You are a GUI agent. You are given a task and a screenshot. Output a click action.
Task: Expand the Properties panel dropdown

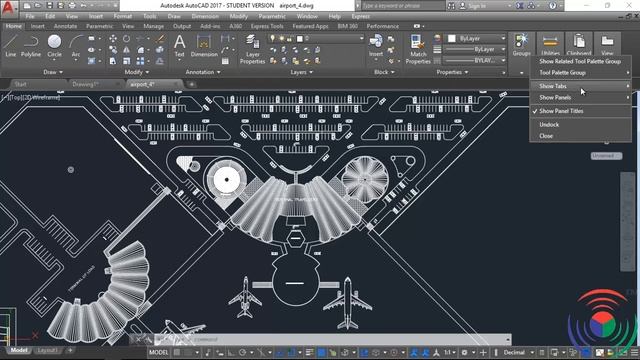click(452, 72)
